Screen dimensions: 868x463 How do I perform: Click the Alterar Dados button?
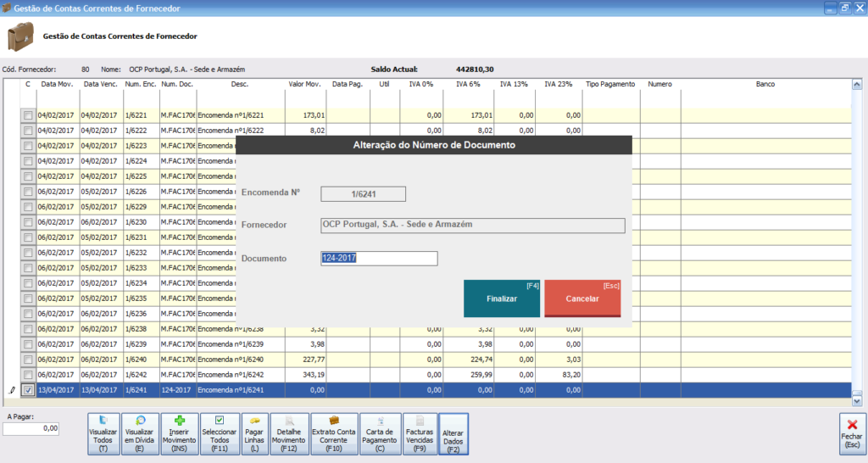pyautogui.click(x=453, y=435)
